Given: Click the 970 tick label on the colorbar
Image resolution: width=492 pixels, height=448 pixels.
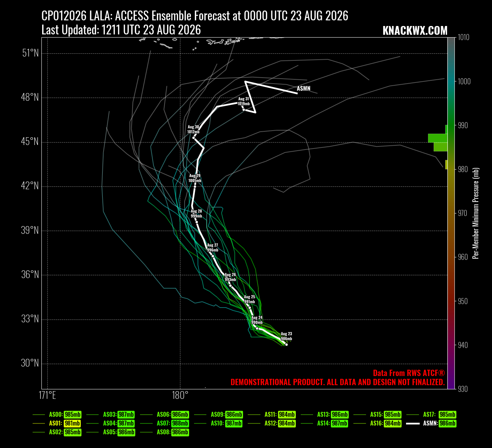Looking at the screenshot, I should pos(463,213).
